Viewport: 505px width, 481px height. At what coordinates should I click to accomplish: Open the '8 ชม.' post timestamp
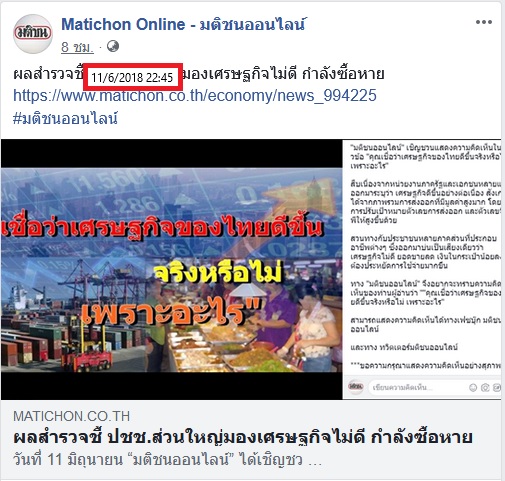77,47
